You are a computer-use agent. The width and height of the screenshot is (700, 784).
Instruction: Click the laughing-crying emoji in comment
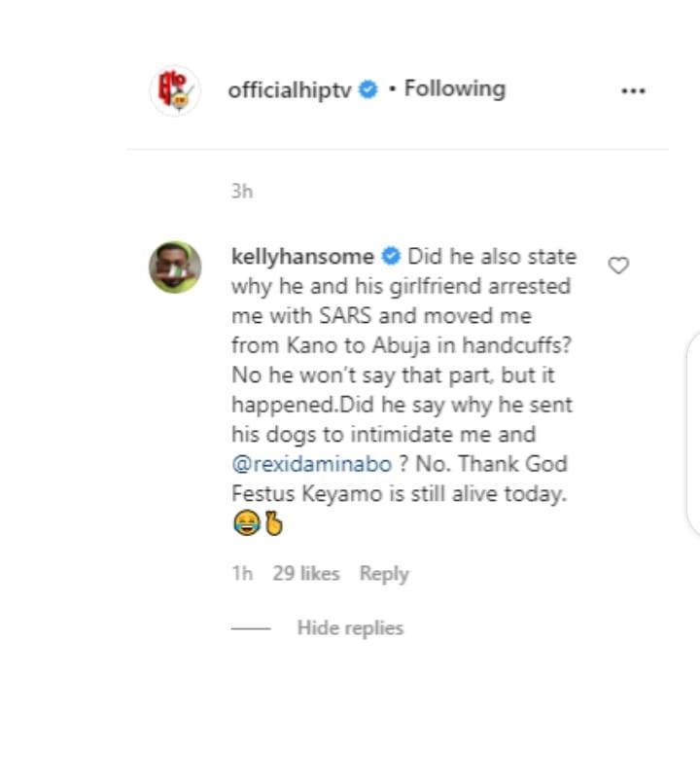point(243,526)
